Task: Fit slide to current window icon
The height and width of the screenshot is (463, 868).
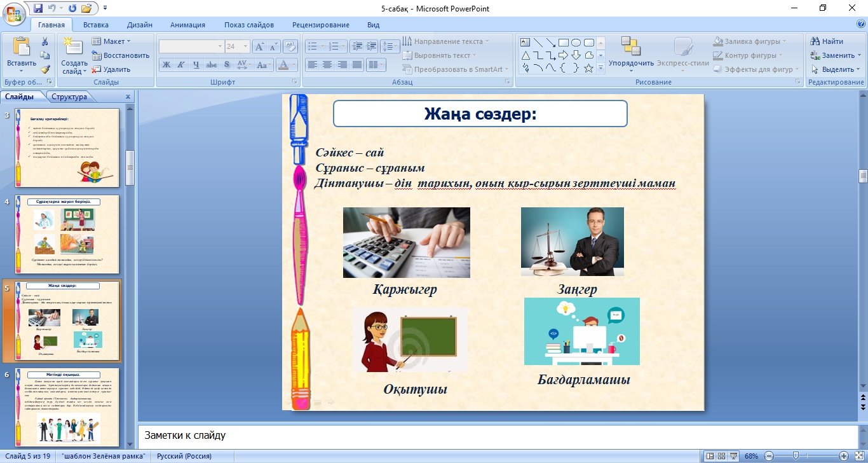Action: coord(860,456)
